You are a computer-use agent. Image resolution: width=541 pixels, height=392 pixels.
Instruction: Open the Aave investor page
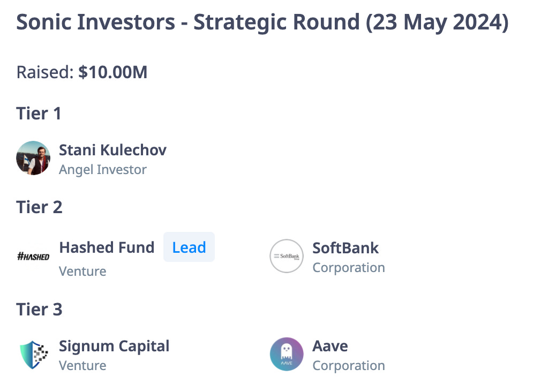(330, 346)
